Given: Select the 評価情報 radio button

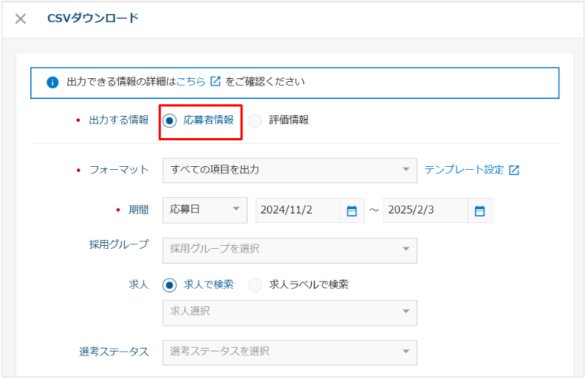Looking at the screenshot, I should (255, 120).
